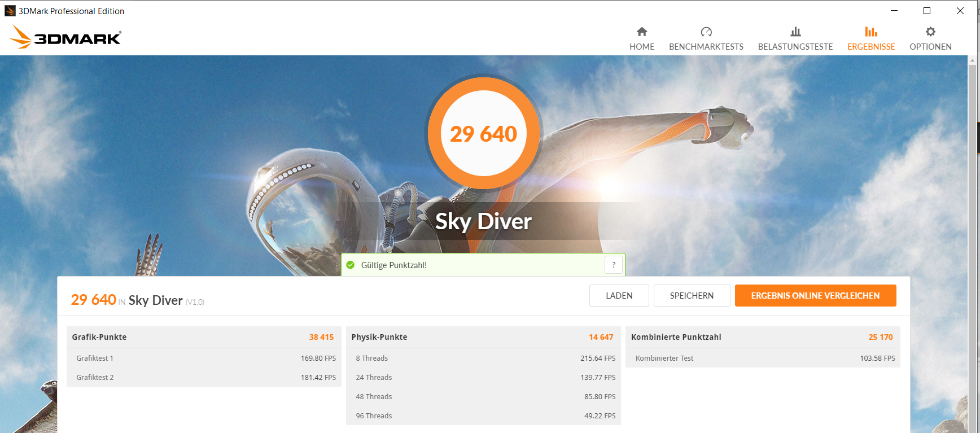Click the Gültige Punktzahl! message
Screen dimensions: 980x433
pos(393,265)
